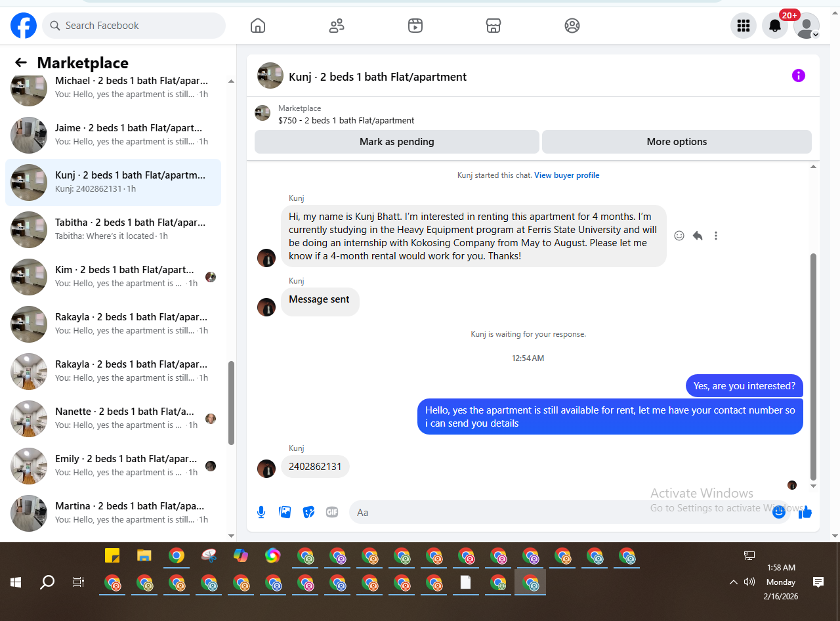Open Windows action center notifications
This screenshot has height=621, width=840.
click(818, 582)
